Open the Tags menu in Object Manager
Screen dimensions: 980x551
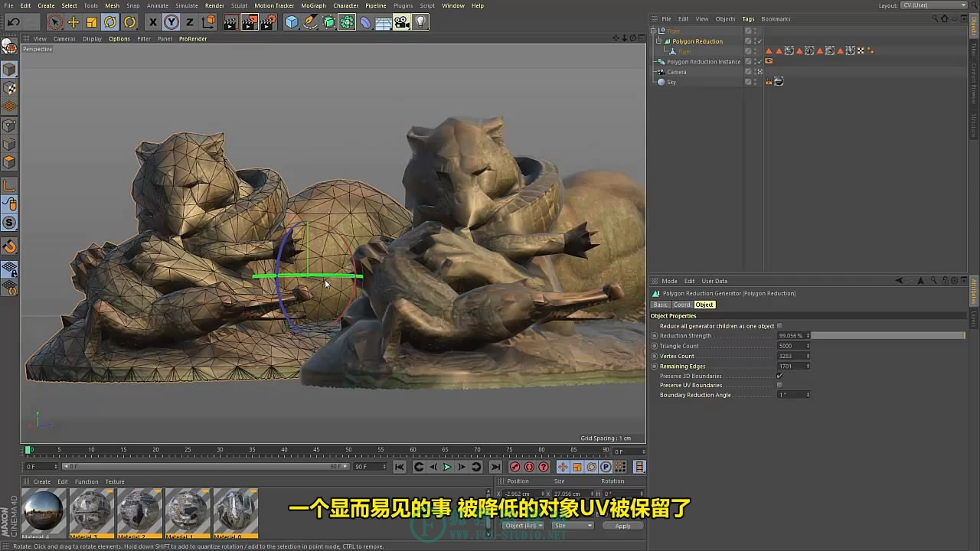tap(748, 18)
